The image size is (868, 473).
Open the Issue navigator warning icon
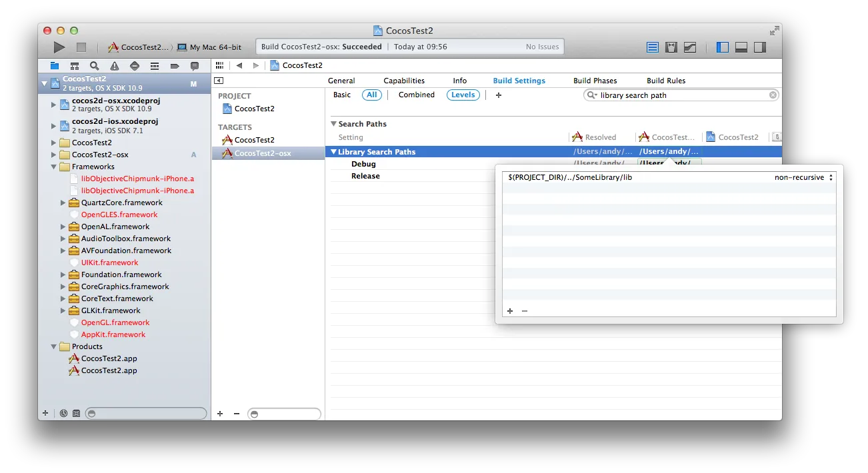(115, 66)
